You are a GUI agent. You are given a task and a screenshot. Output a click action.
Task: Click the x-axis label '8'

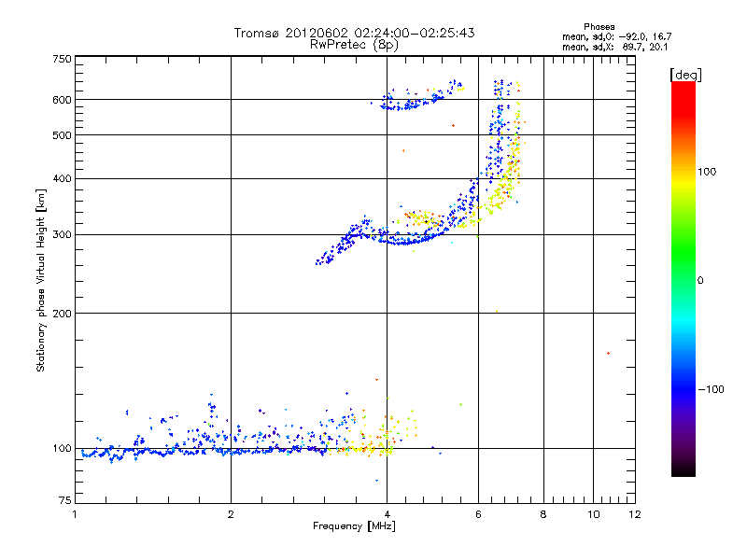coord(543,515)
